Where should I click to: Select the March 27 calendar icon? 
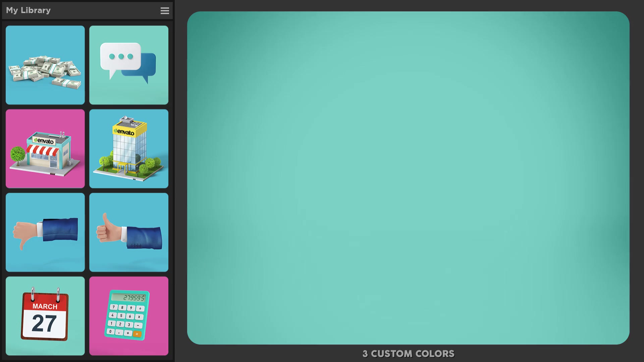coord(45,316)
